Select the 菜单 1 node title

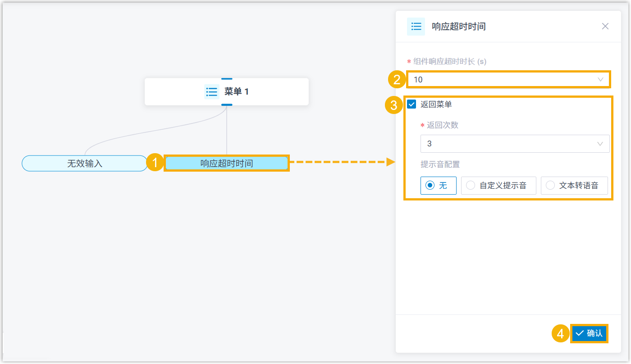[237, 92]
